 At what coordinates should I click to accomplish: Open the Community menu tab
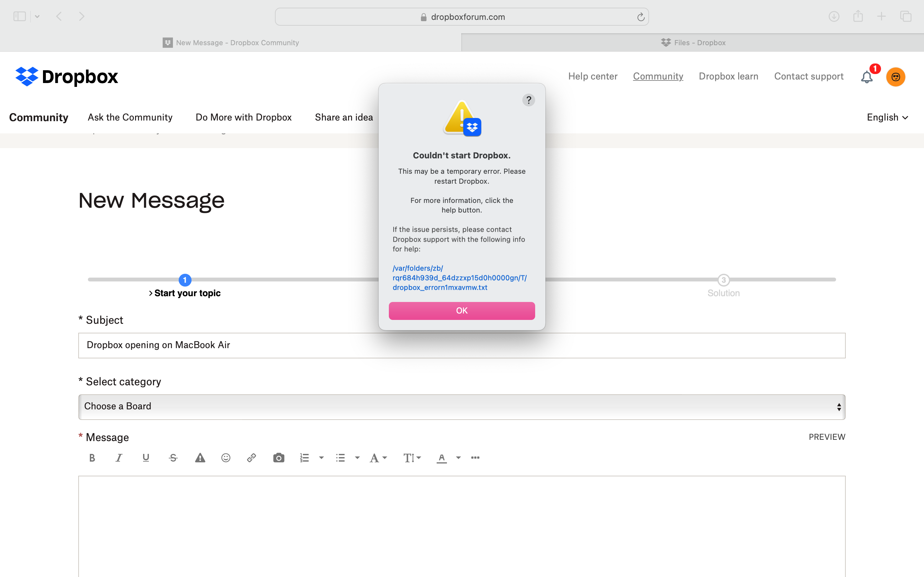(x=38, y=117)
